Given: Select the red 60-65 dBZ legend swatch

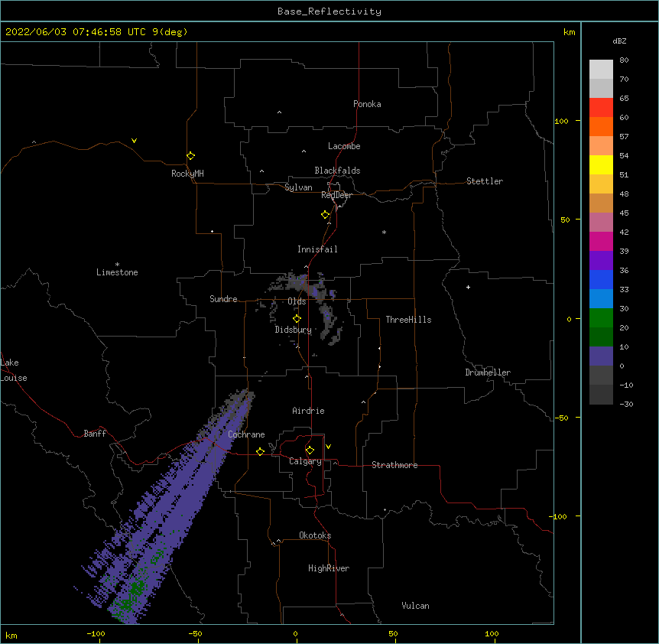Looking at the screenshot, I should [601, 107].
